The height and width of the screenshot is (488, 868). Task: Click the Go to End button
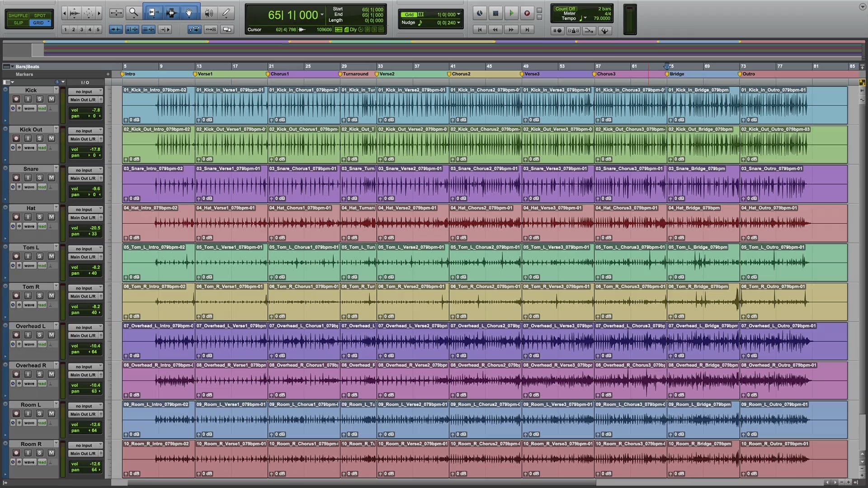point(527,29)
